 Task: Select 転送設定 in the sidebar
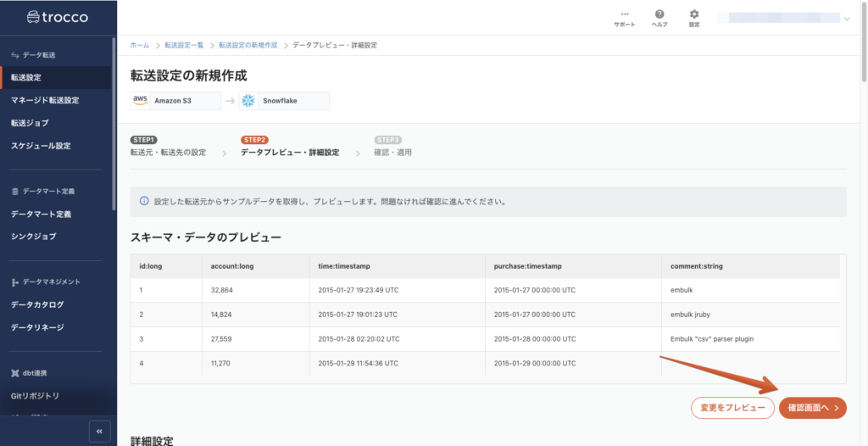tap(26, 78)
